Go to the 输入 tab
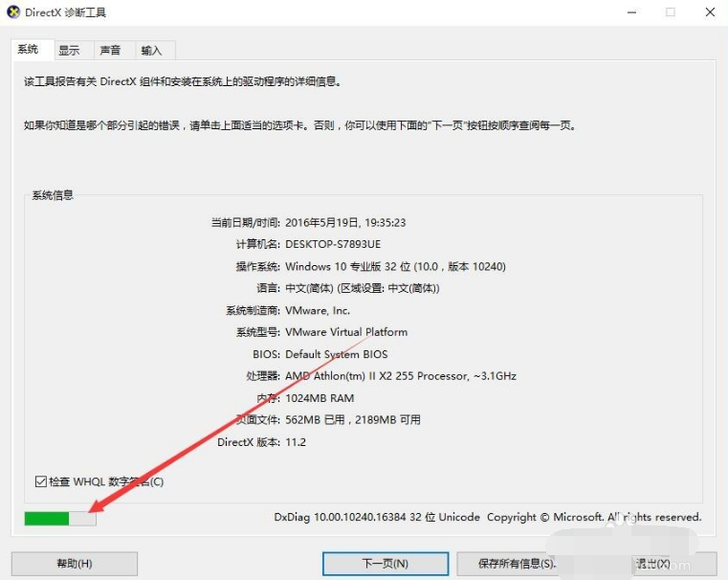 coord(151,51)
